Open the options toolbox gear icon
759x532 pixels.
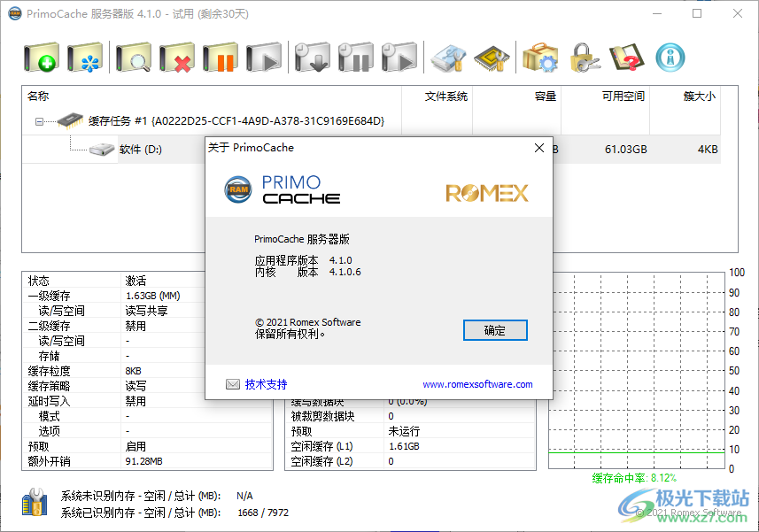[541, 58]
